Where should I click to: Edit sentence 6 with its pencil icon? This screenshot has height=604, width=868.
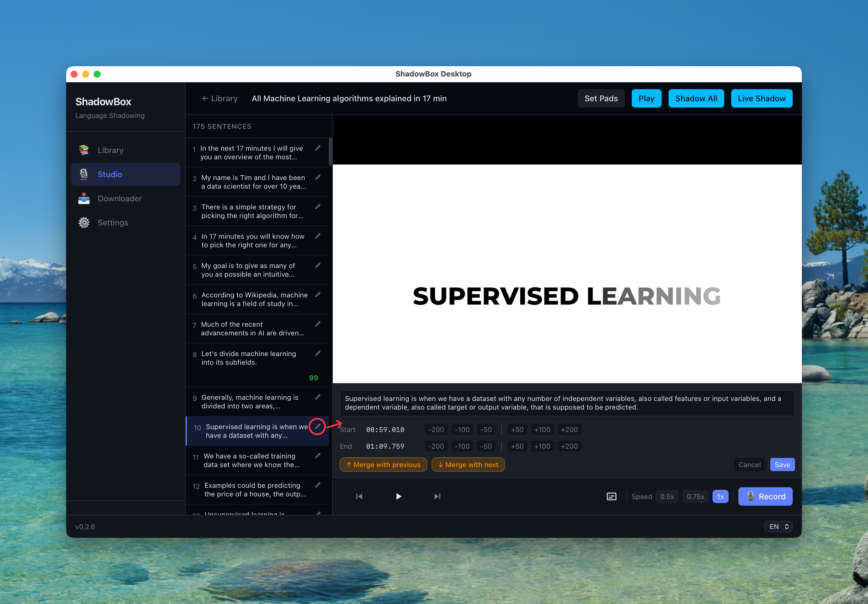pos(318,295)
